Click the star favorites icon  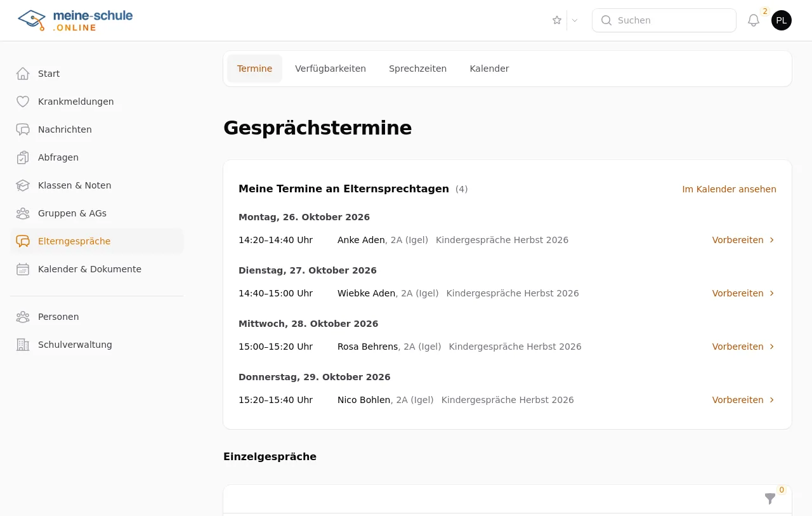pos(557,20)
